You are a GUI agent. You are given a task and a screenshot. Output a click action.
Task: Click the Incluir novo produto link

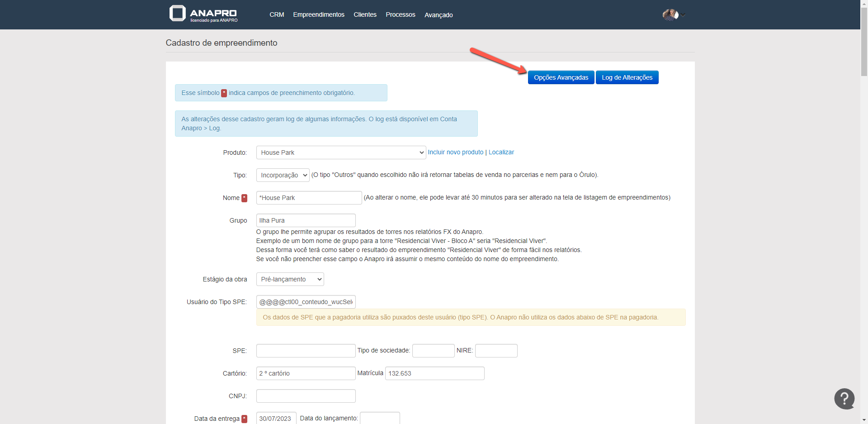click(x=455, y=152)
